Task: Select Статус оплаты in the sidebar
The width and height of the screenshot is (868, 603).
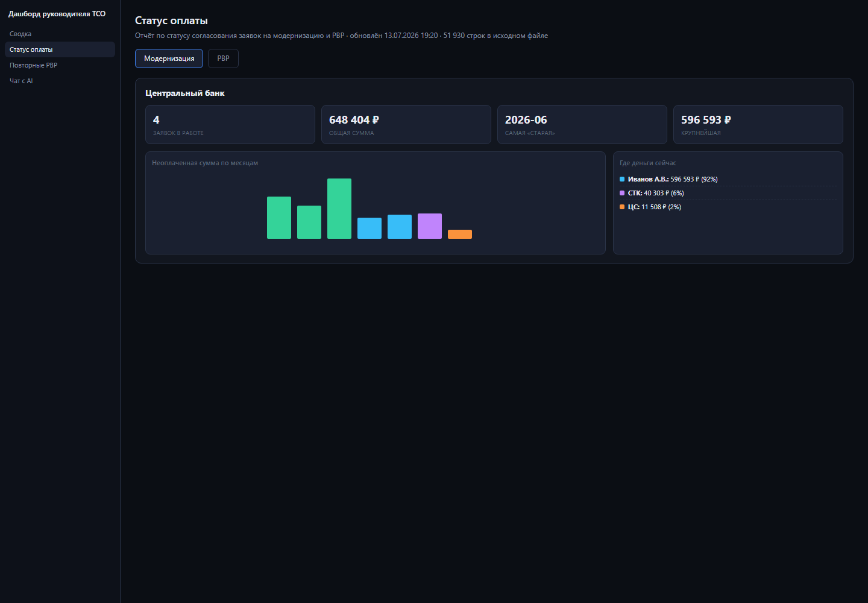Action: (x=60, y=49)
